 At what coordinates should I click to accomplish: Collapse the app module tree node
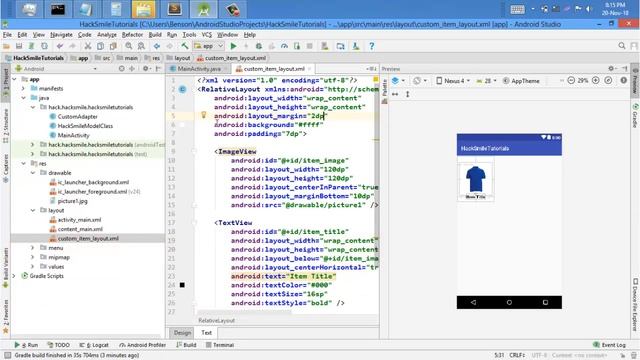pos(15,79)
